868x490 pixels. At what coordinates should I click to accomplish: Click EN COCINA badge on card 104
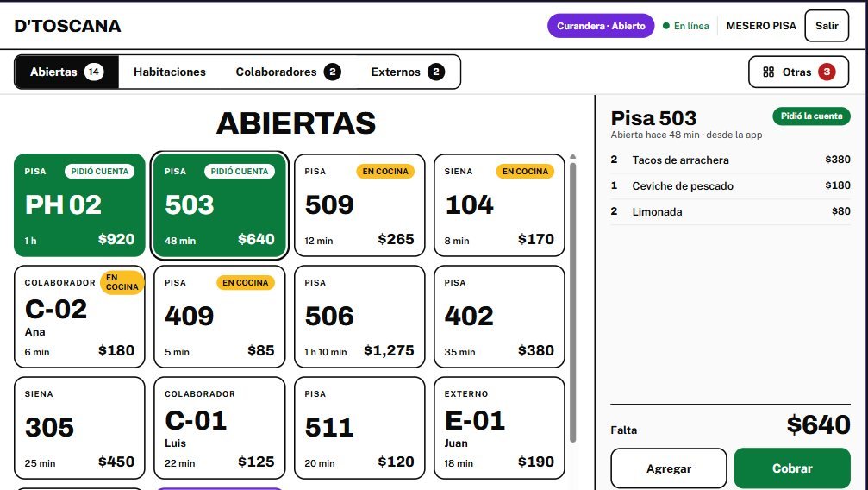525,172
